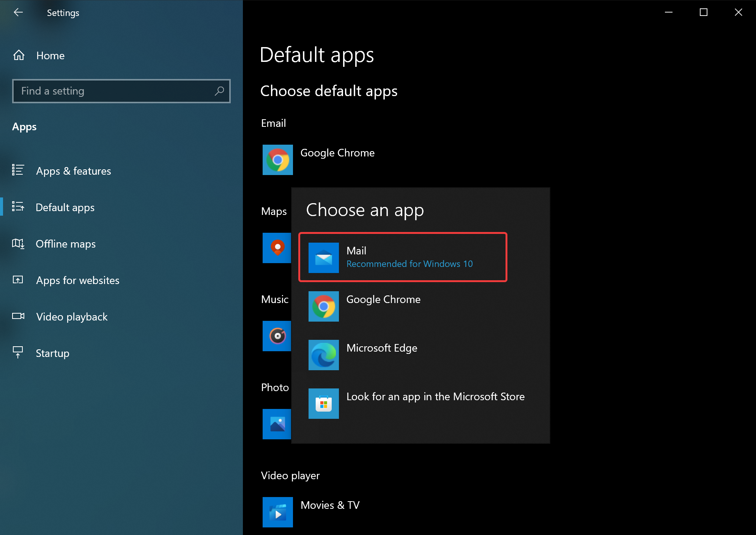
Task: Click the Movies & TV icon
Action: click(x=278, y=512)
